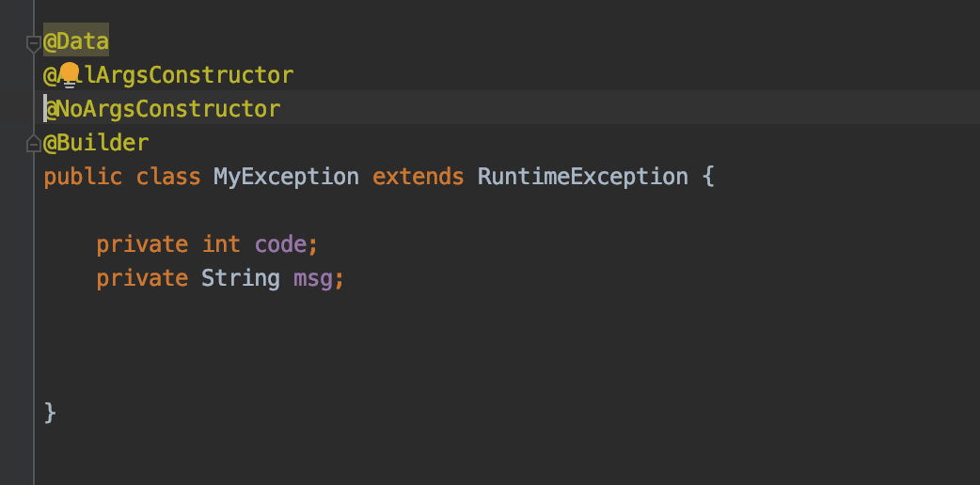Viewport: 980px width, 485px height.
Task: Click the closing curly brace of the class
Action: [51, 413]
